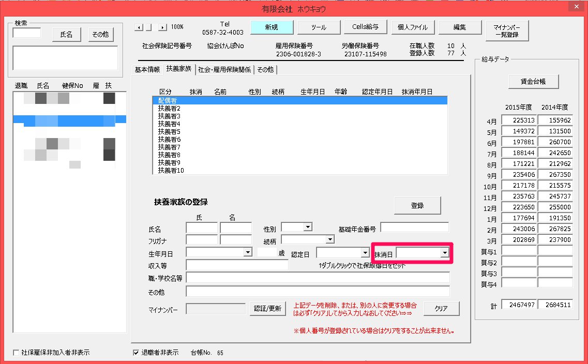
Task: Click the マイナンバー input field
Action: [216, 309]
